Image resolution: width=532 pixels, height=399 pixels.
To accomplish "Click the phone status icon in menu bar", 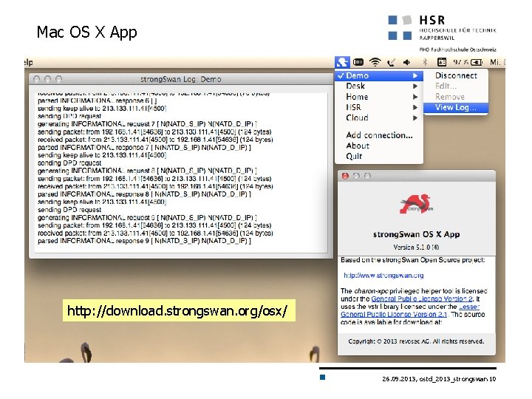I will pos(392,62).
